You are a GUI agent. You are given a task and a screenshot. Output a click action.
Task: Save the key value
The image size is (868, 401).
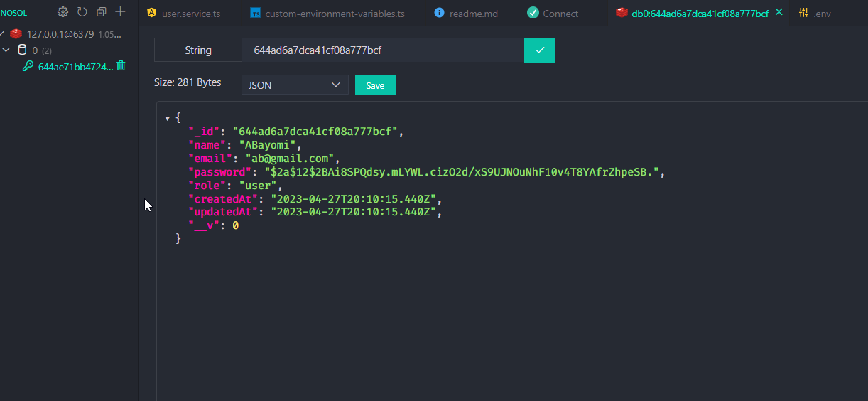375,85
